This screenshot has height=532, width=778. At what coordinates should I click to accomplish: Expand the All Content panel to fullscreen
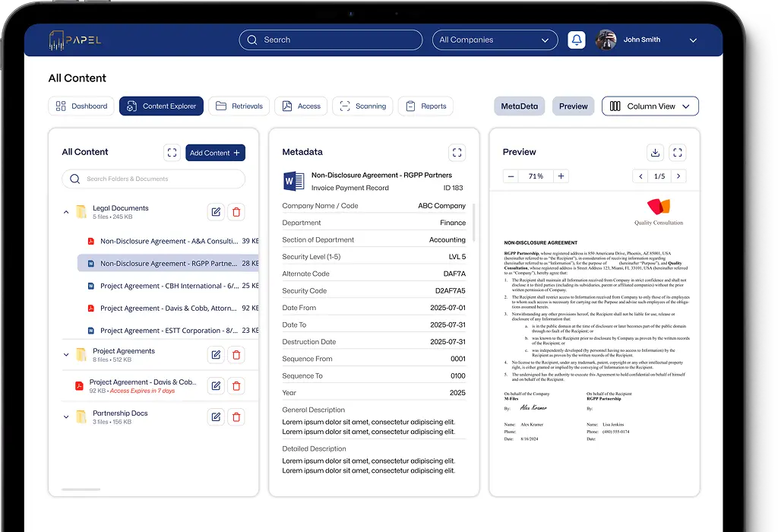click(x=172, y=153)
